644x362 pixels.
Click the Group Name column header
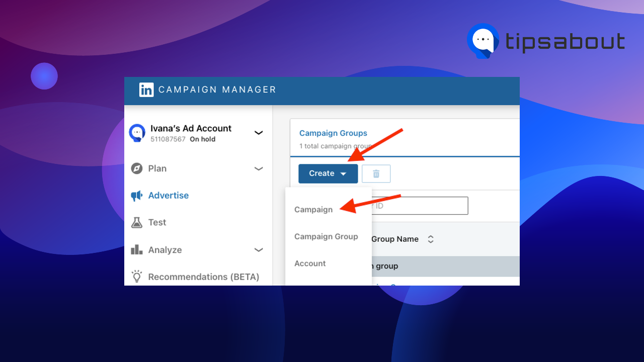pyautogui.click(x=395, y=239)
